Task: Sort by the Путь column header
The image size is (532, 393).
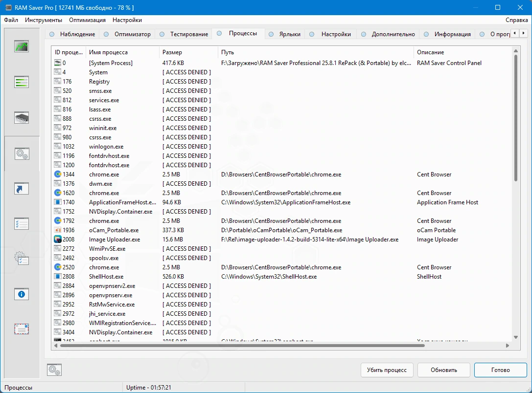Action: (316, 52)
